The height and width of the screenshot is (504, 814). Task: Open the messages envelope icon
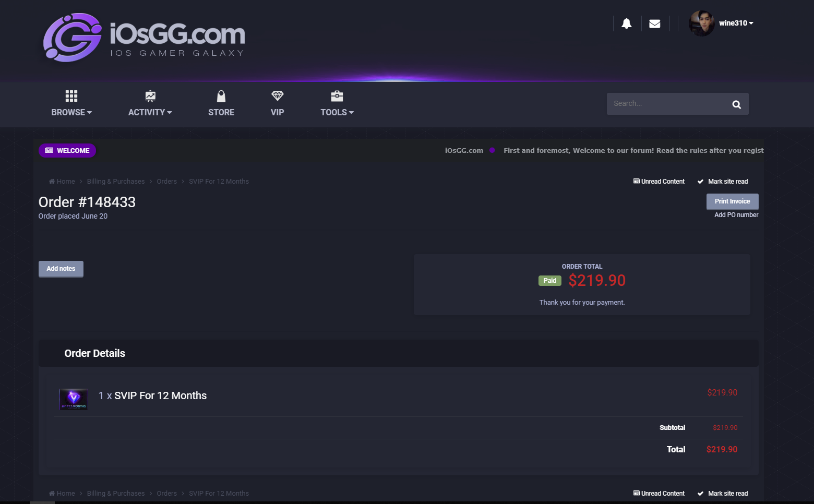point(655,23)
